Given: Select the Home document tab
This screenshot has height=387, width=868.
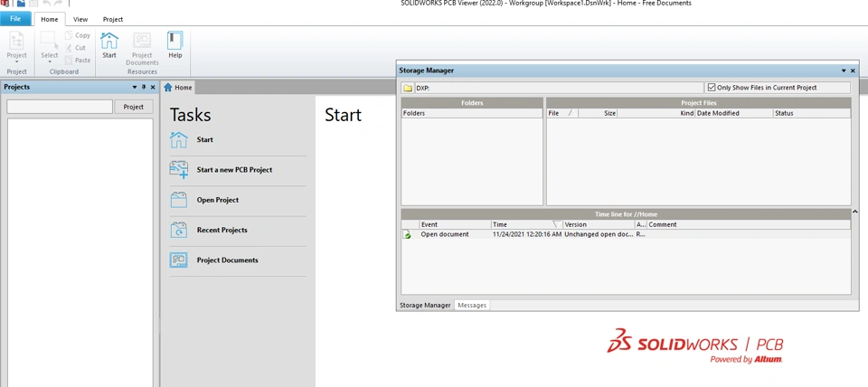Looking at the screenshot, I should click(178, 88).
